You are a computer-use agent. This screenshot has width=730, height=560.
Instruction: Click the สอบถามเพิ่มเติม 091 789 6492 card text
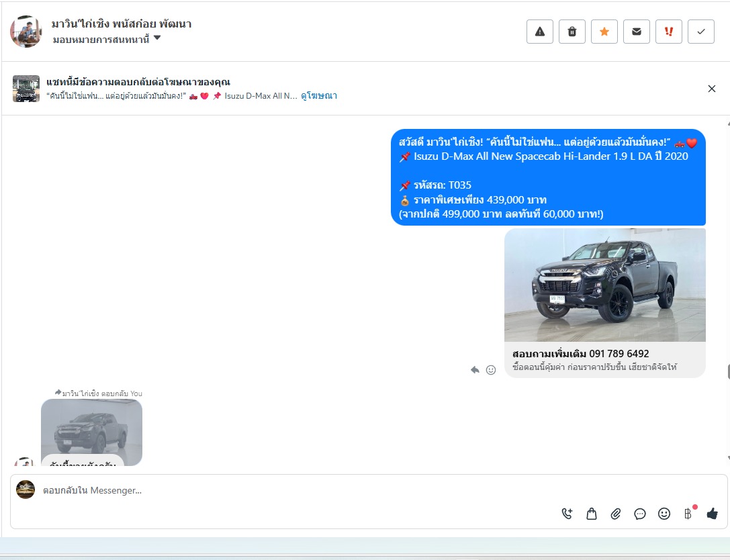click(580, 354)
